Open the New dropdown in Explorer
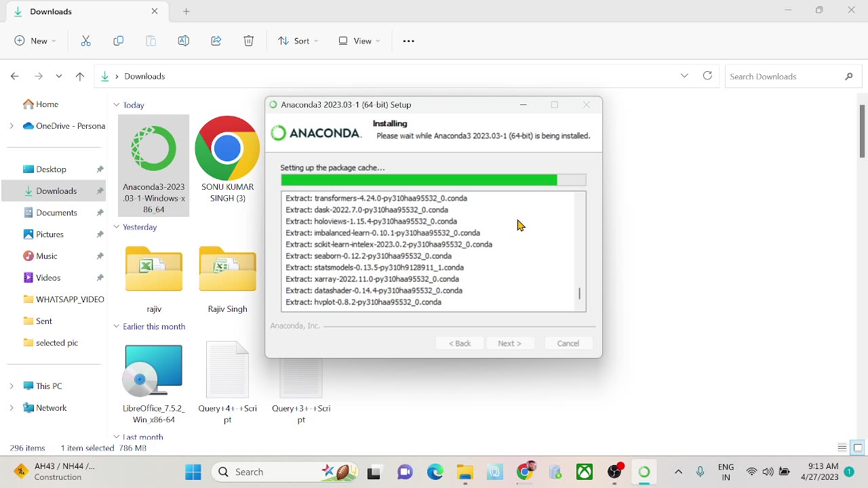868x488 pixels. tap(35, 41)
